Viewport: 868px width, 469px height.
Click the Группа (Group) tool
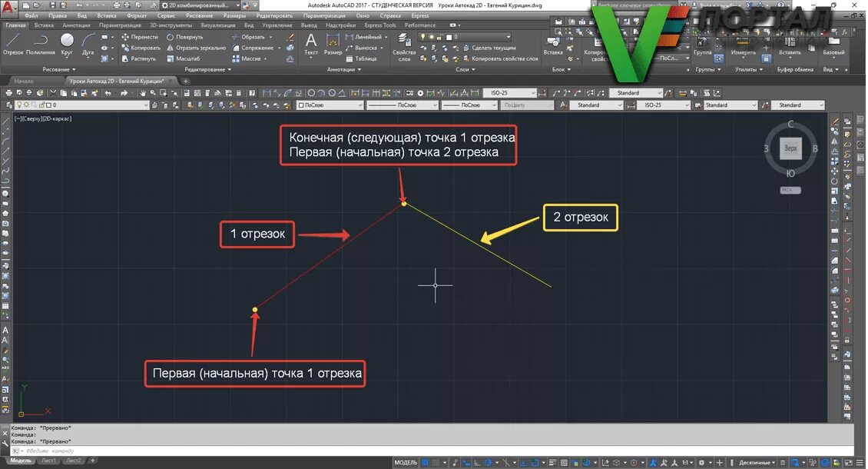(703, 47)
